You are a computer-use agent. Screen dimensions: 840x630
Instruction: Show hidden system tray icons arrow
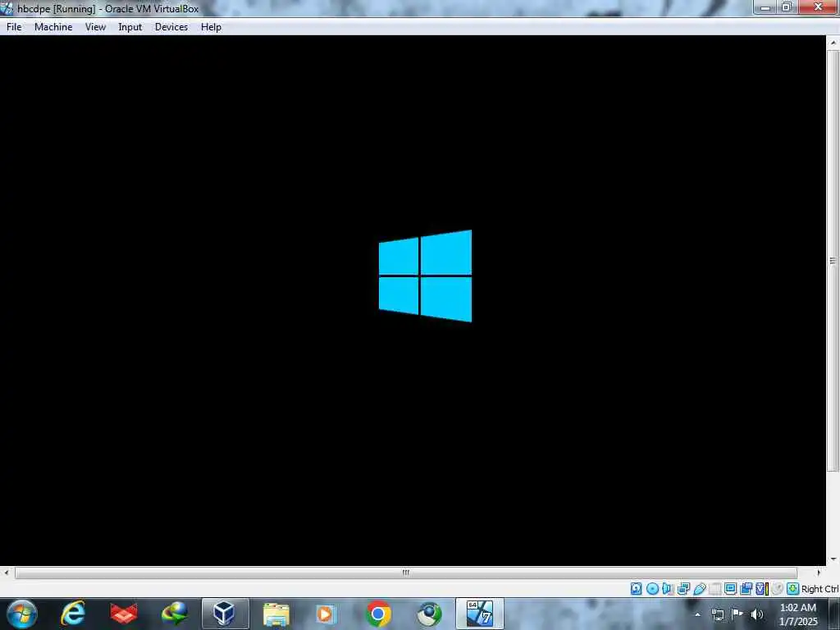697,614
